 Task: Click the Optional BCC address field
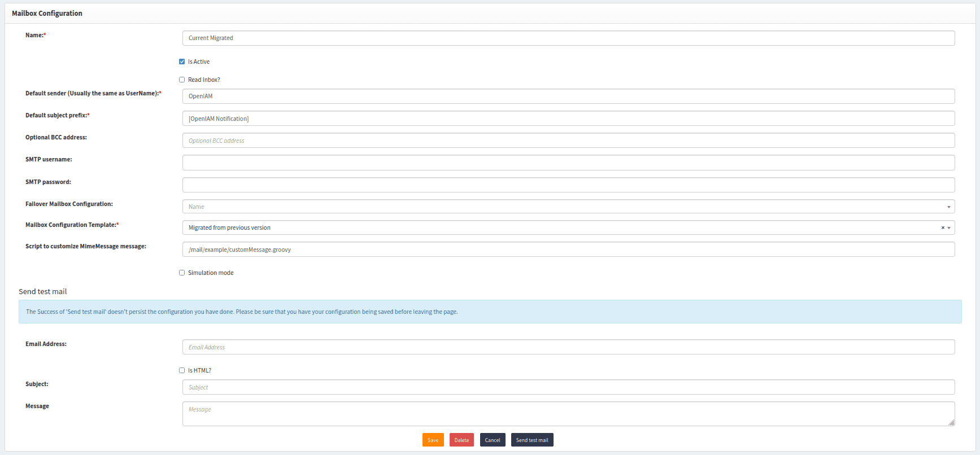tap(568, 141)
